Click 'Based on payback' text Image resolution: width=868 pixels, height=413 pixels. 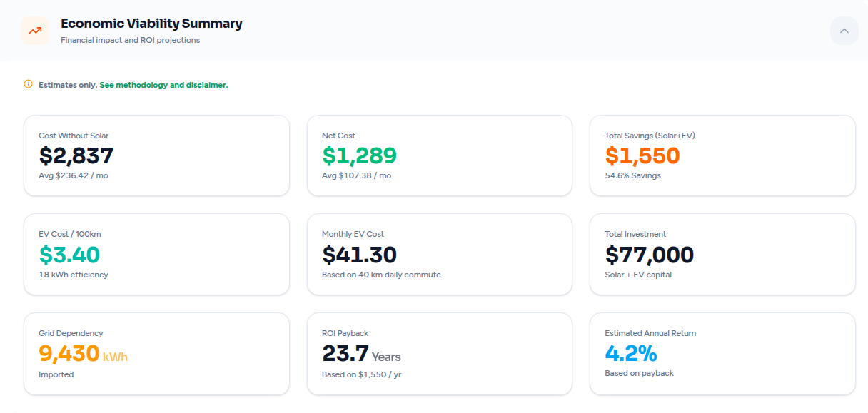(x=639, y=373)
